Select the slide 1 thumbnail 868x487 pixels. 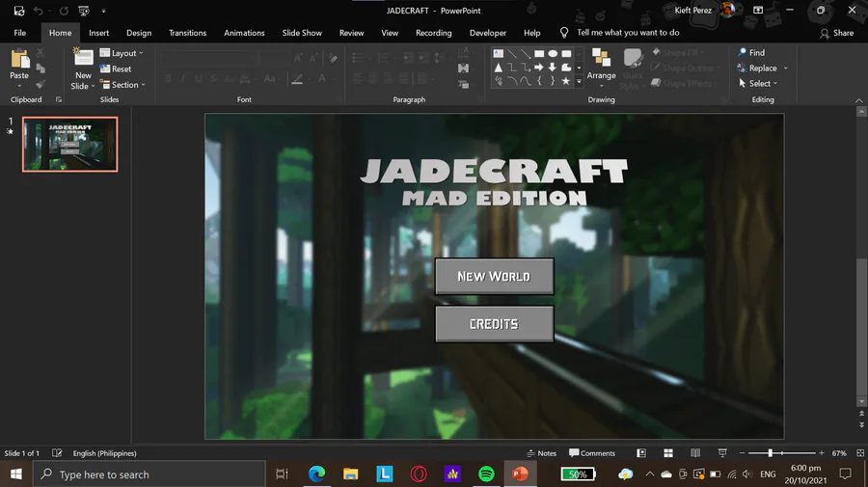point(69,145)
